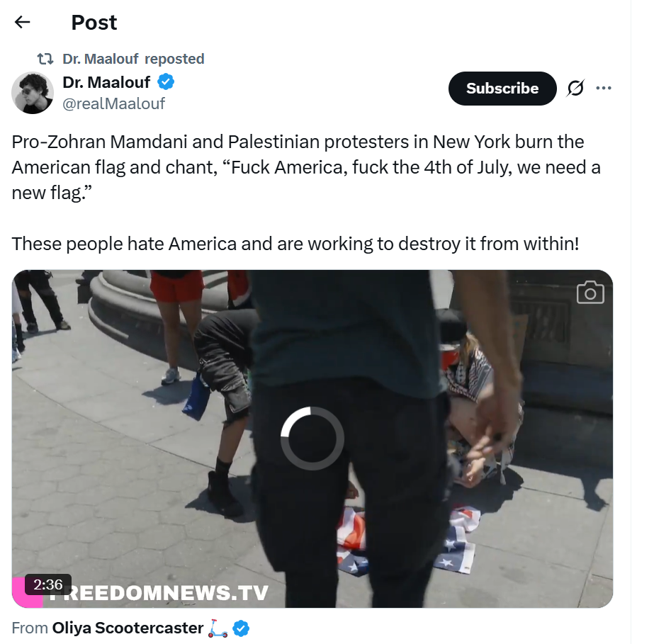Open Oliya Scootercaster source profile
The width and height of the screenshot is (654, 644).
(x=128, y=628)
